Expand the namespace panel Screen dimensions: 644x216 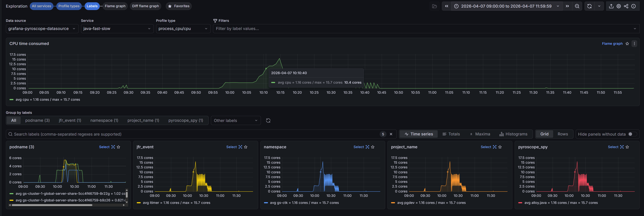(367, 147)
